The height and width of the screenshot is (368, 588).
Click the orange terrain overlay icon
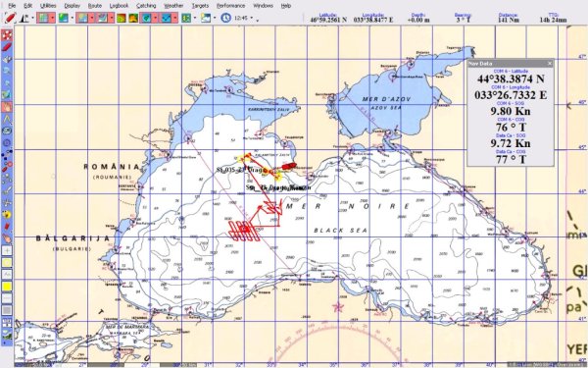133,18
